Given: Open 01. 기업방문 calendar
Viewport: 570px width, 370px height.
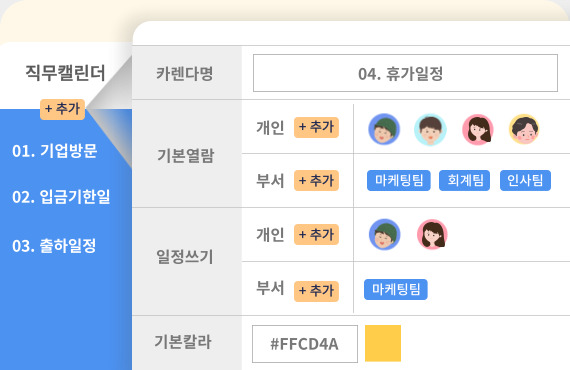Looking at the screenshot, I should pyautogui.click(x=55, y=150).
